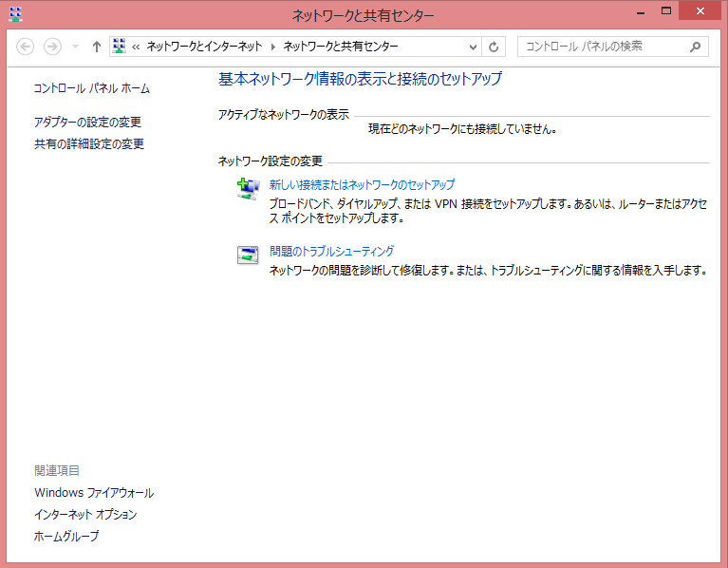
Task: Expand the breadcrumb arrow after ネットワークとインターネット
Action: (273, 47)
